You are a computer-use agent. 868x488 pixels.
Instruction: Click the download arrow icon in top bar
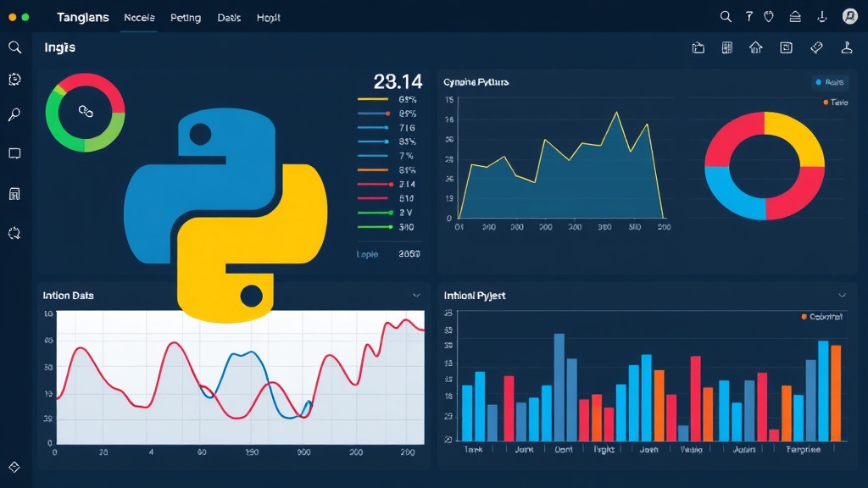click(822, 17)
